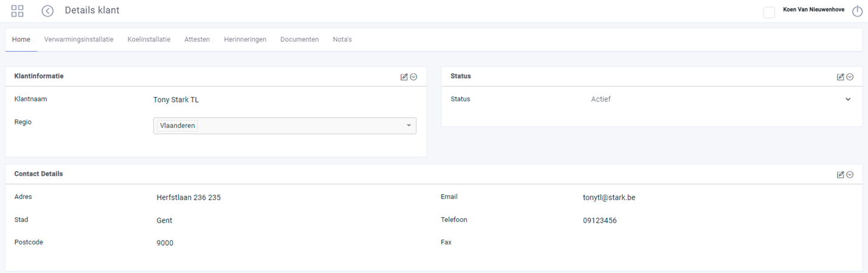The width and height of the screenshot is (868, 273).
Task: Log out with the power icon
Action: pos(857,12)
